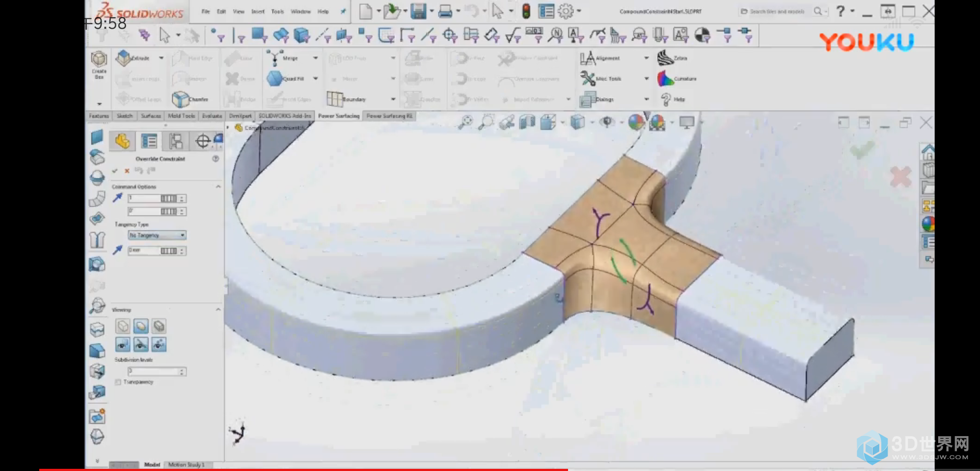The width and height of the screenshot is (980, 471).
Task: Open the PropertyManager tab icon
Action: [149, 141]
